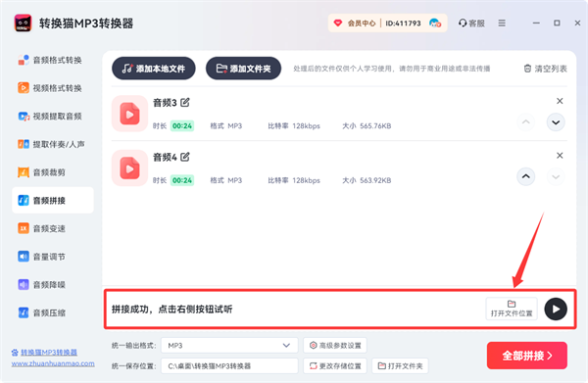588x383 pixels.
Task: Clear the list with 清空列表
Action: coord(545,69)
